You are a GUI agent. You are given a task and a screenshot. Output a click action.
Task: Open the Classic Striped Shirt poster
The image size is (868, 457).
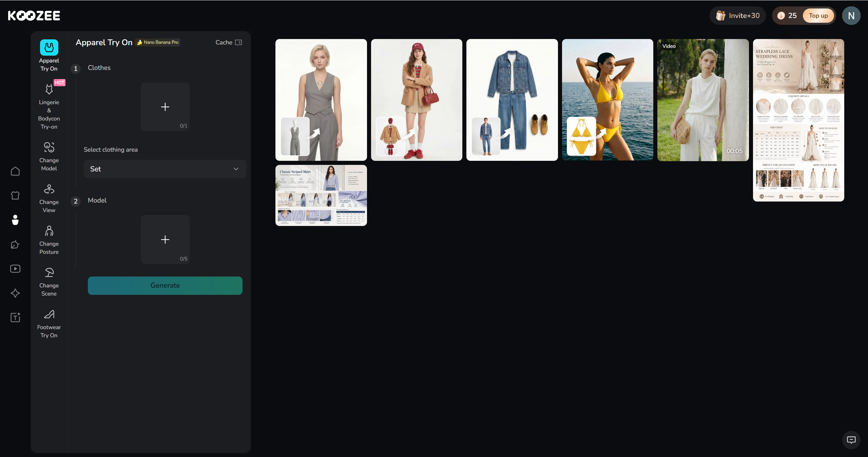click(321, 195)
